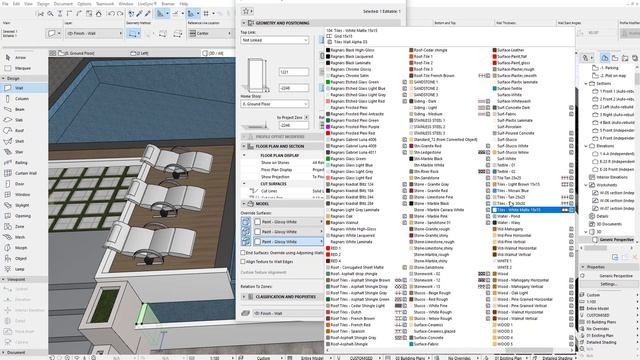Screen dimensions: 640x360
Task: Open the Home Story Ground Floor dropdown
Action: tap(274, 104)
